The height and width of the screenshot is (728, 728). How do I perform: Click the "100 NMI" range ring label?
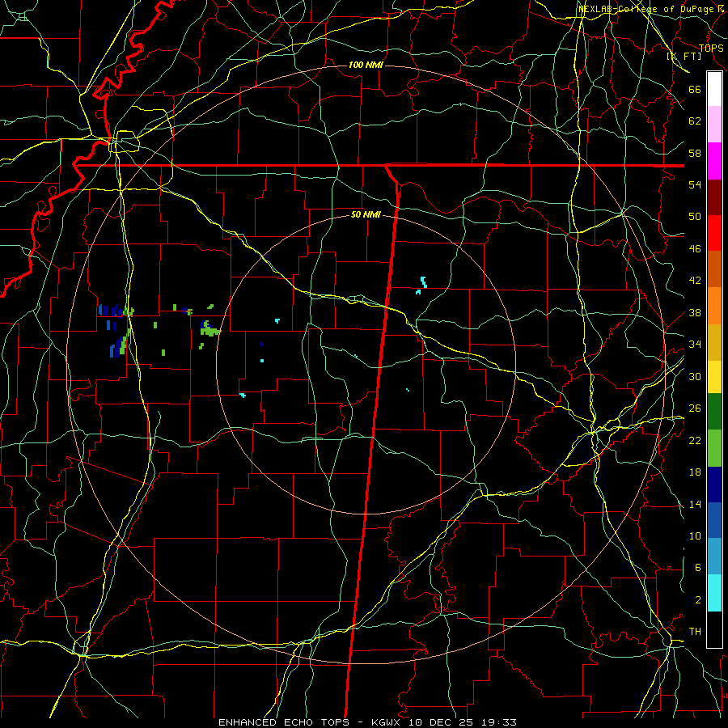(x=366, y=65)
